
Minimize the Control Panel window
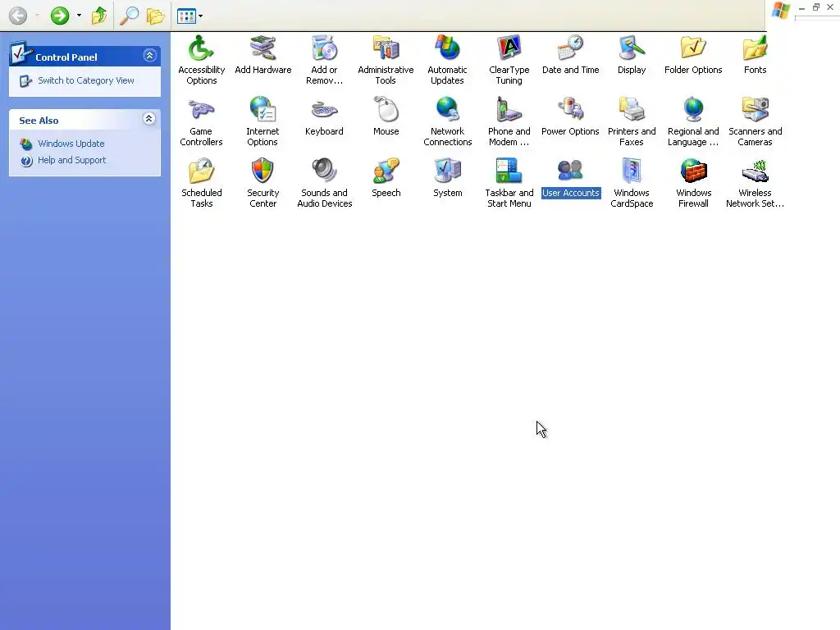(x=801, y=7)
